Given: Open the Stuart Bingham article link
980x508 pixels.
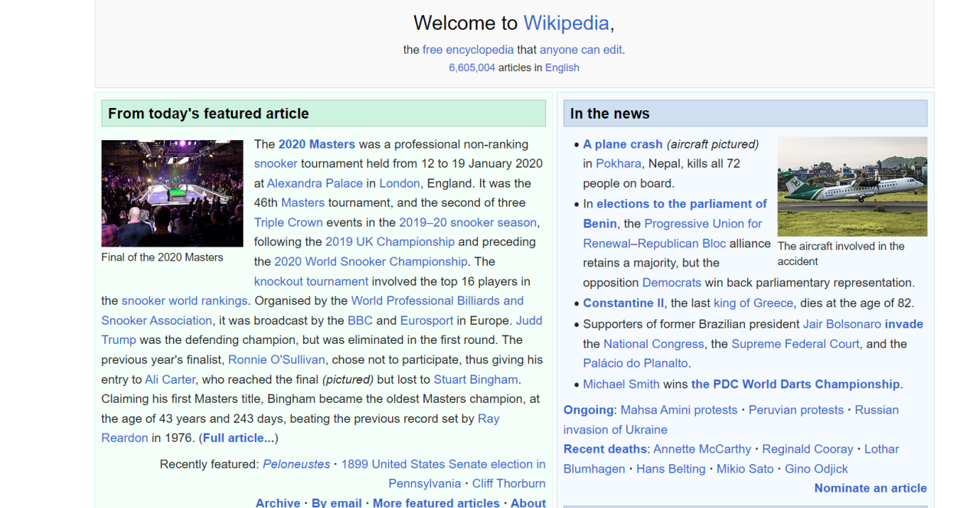Looking at the screenshot, I should point(475,379).
